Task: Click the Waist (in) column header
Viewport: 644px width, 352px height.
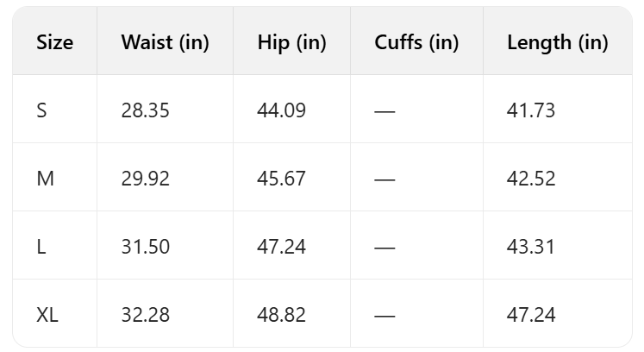Action: (165, 42)
